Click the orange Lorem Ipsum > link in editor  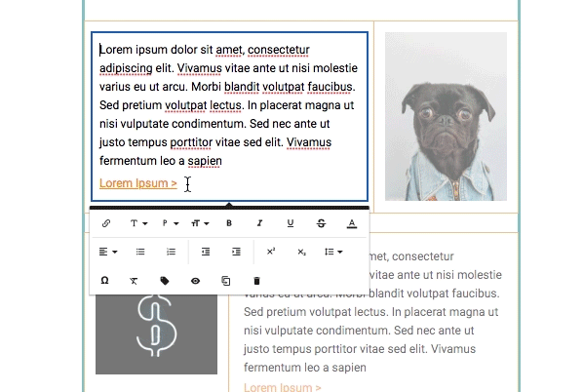click(x=137, y=183)
